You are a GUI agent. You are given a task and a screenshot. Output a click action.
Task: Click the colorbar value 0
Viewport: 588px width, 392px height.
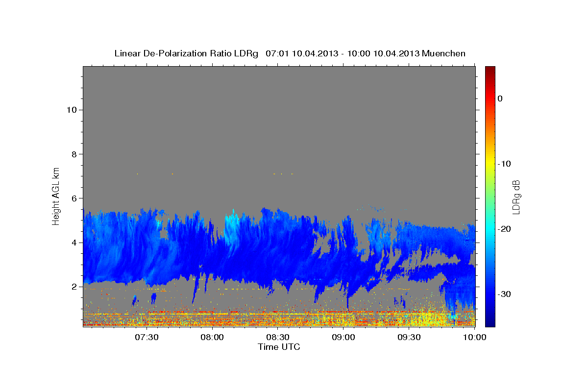500,98
